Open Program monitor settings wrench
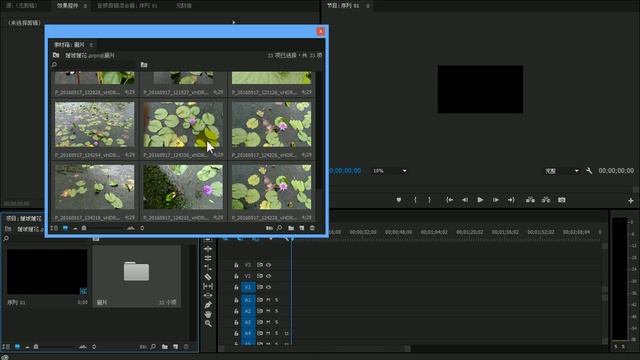This screenshot has height=360, width=640. tap(589, 171)
